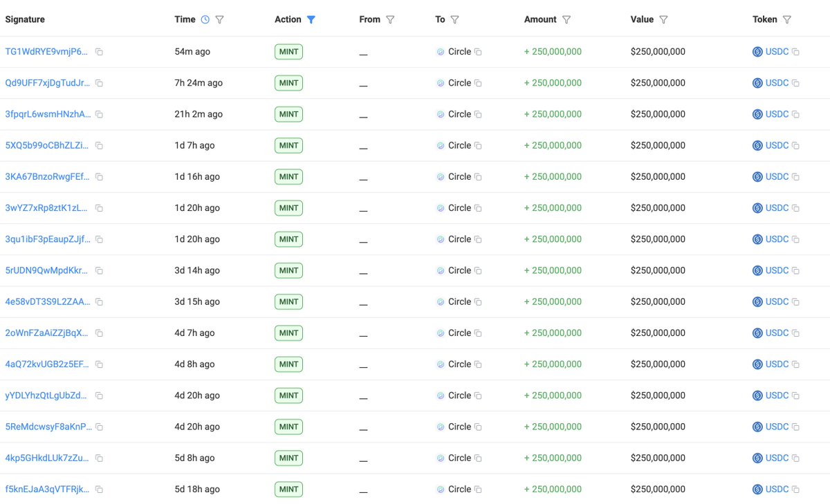Copy signature 4aQ72kvUGB2z5EF...
The height and width of the screenshot is (504, 830).
pyautogui.click(x=99, y=364)
